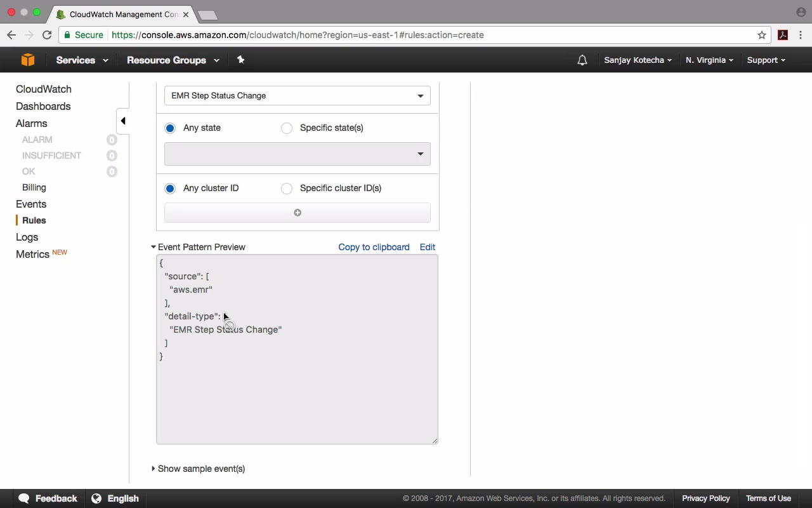Screen dimensions: 812x508
Task: Open Metrics in the sidebar
Action: (x=32, y=255)
